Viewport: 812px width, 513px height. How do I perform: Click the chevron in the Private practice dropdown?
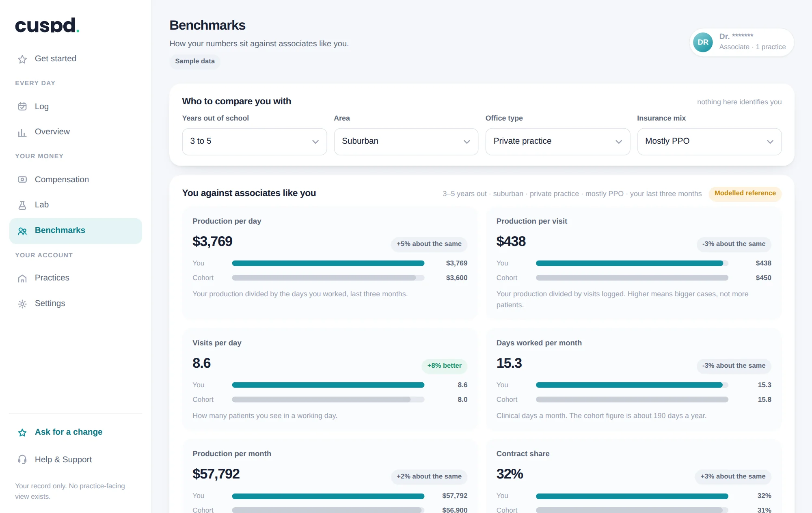click(619, 142)
